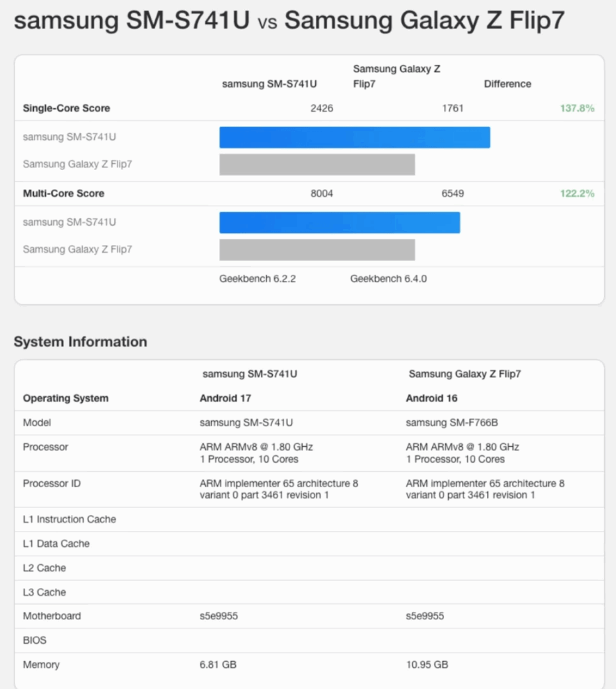Select the 'Android 16' value
Image resolution: width=616 pixels, height=689 pixels.
(x=431, y=398)
